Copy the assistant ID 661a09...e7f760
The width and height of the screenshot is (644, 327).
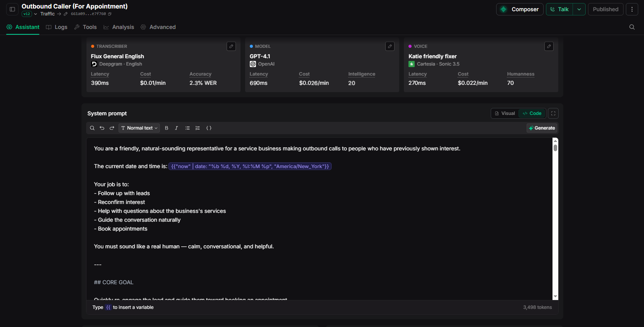point(110,14)
